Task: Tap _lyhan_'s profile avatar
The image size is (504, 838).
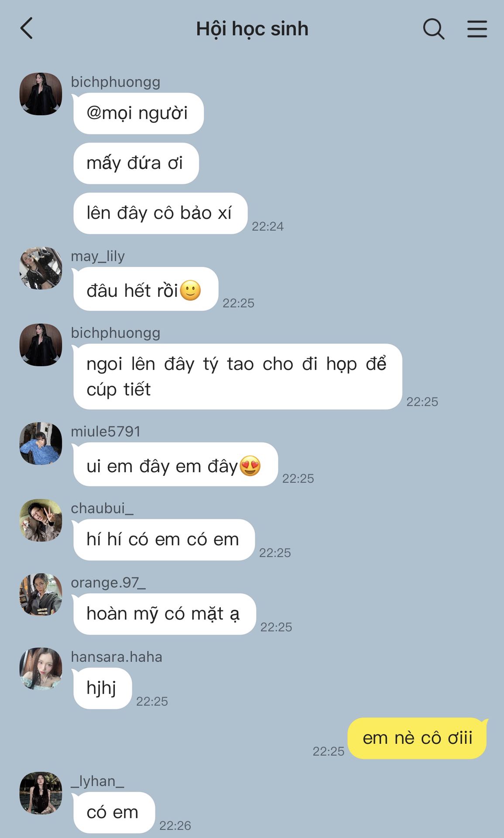Action: (41, 793)
